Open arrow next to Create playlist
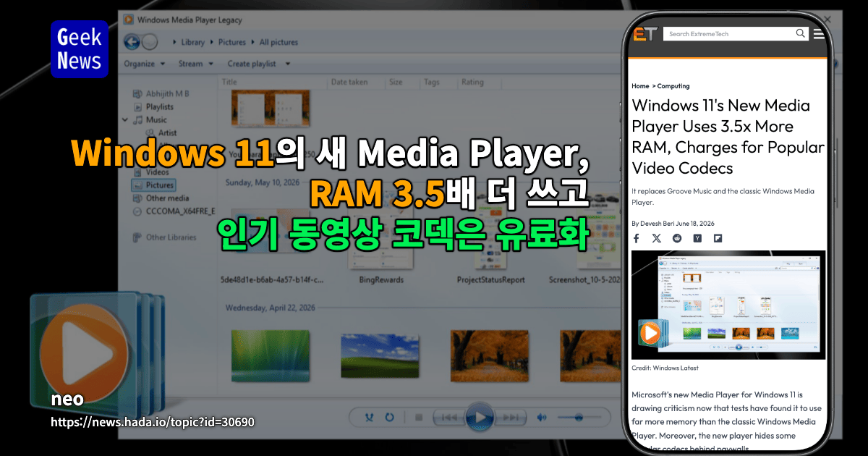 click(x=288, y=64)
